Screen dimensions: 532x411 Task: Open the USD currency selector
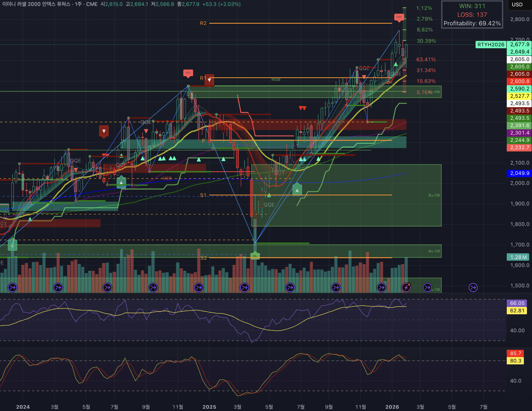pyautogui.click(x=517, y=5)
